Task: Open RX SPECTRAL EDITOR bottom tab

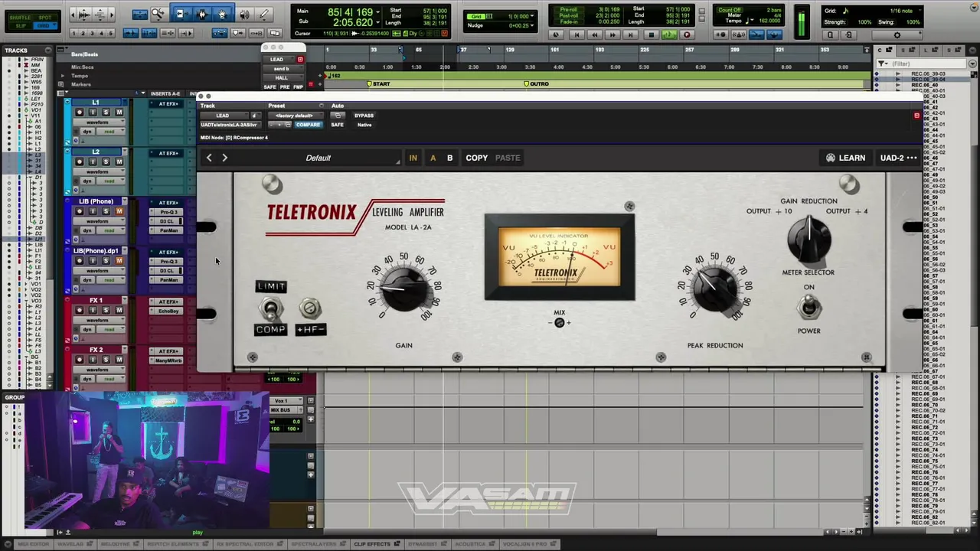Action: 249,544
